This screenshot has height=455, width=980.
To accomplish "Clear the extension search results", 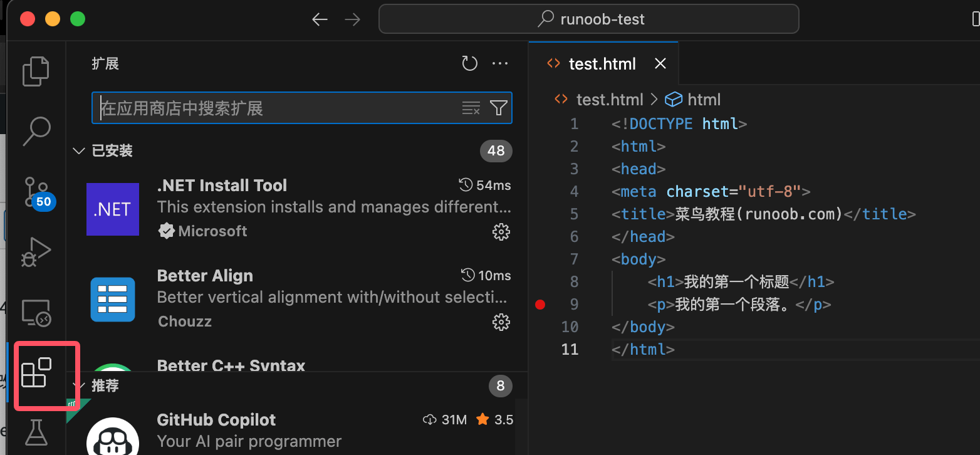I will point(471,108).
